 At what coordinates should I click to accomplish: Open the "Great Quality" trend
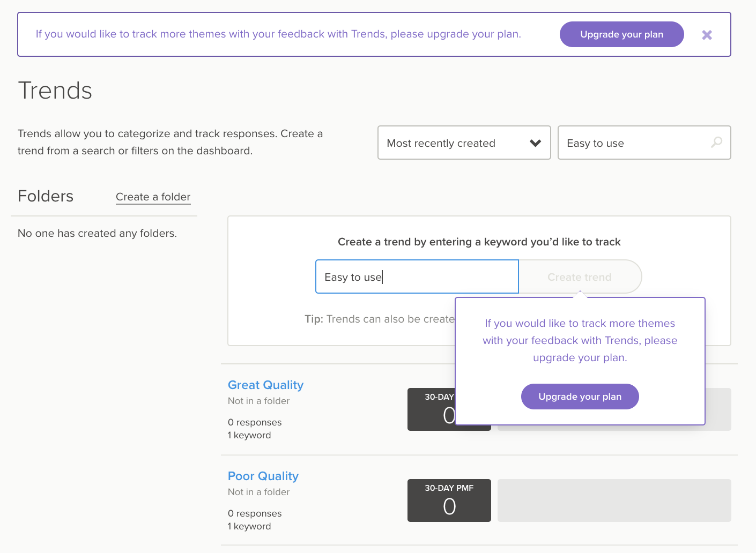click(265, 385)
